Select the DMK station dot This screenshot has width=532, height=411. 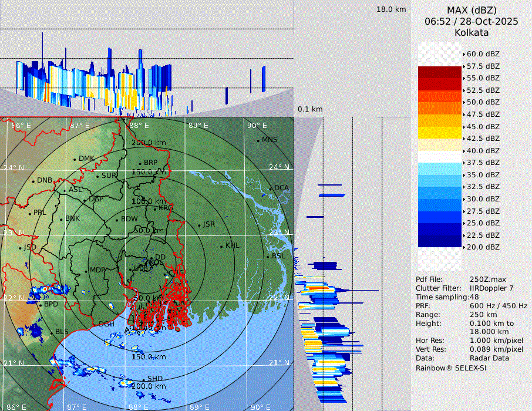(x=75, y=159)
